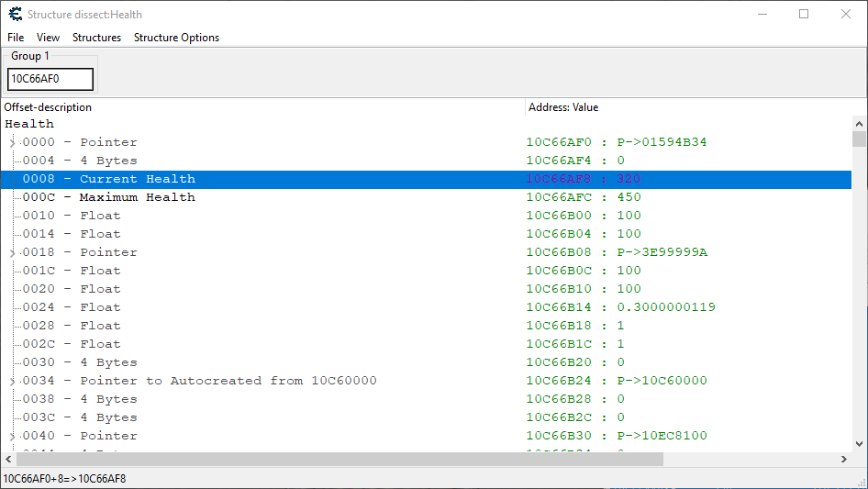The height and width of the screenshot is (489, 868).
Task: Open the Structures menu
Action: tap(96, 38)
